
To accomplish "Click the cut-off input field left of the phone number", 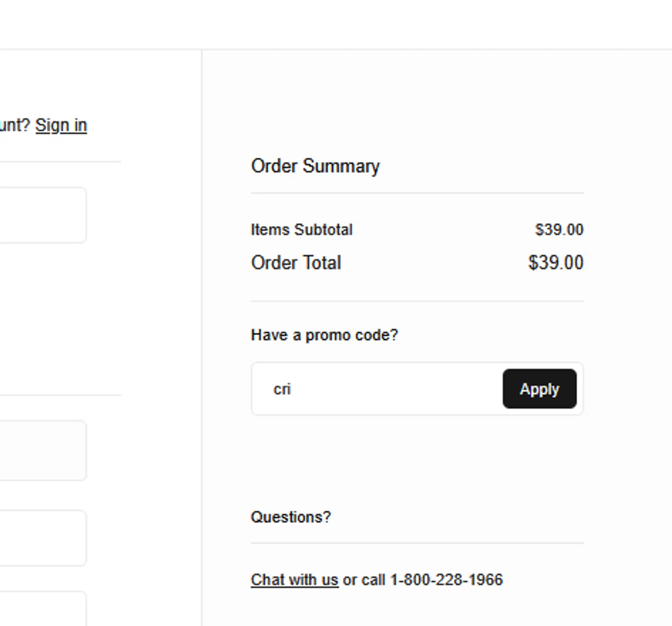I will pyautogui.click(x=43, y=608).
